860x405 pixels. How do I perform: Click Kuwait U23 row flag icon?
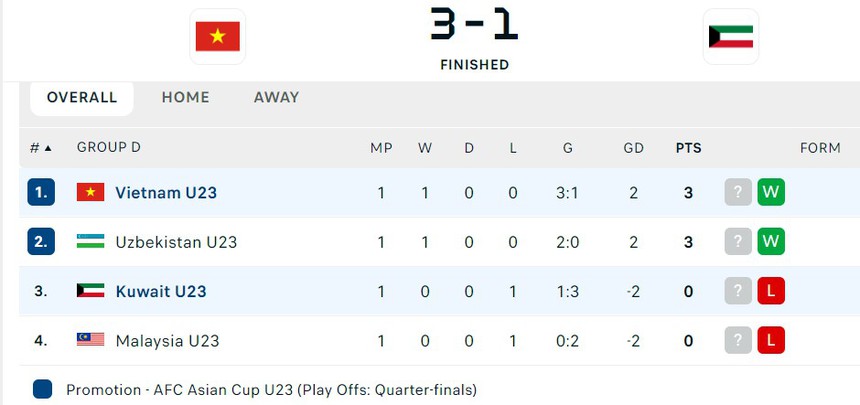point(91,291)
